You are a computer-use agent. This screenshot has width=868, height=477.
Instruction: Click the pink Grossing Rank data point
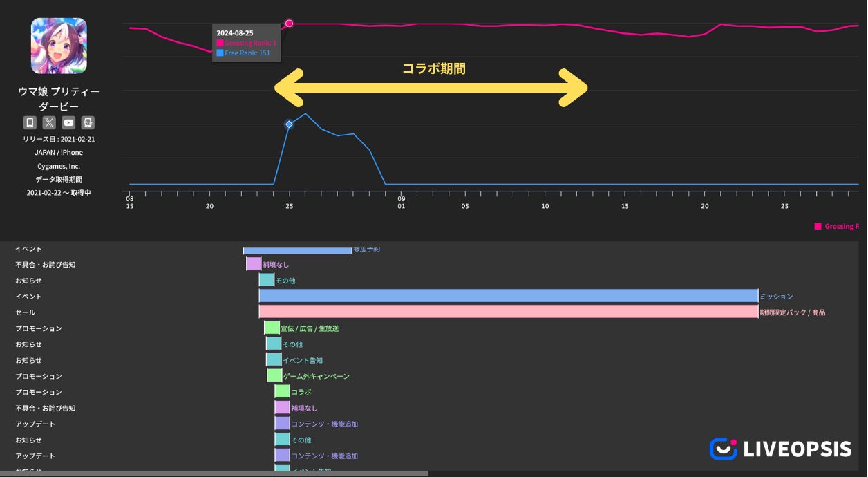click(x=289, y=24)
